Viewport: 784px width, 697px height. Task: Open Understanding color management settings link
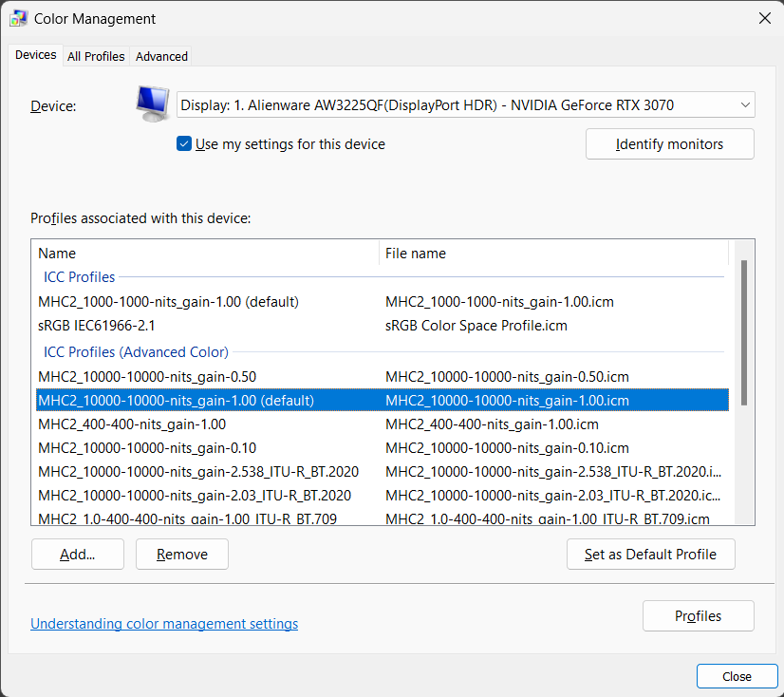pos(164,624)
